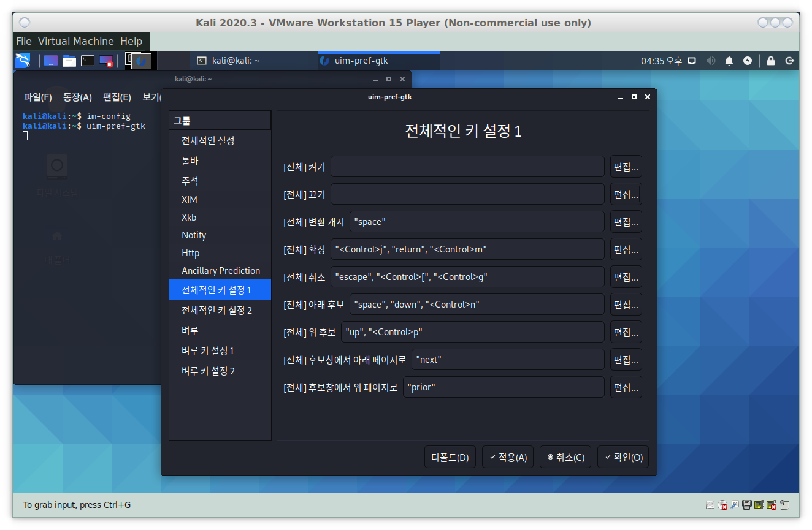The image size is (812, 530).
Task: Open terminal 동작(A) menu
Action: pyautogui.click(x=77, y=97)
